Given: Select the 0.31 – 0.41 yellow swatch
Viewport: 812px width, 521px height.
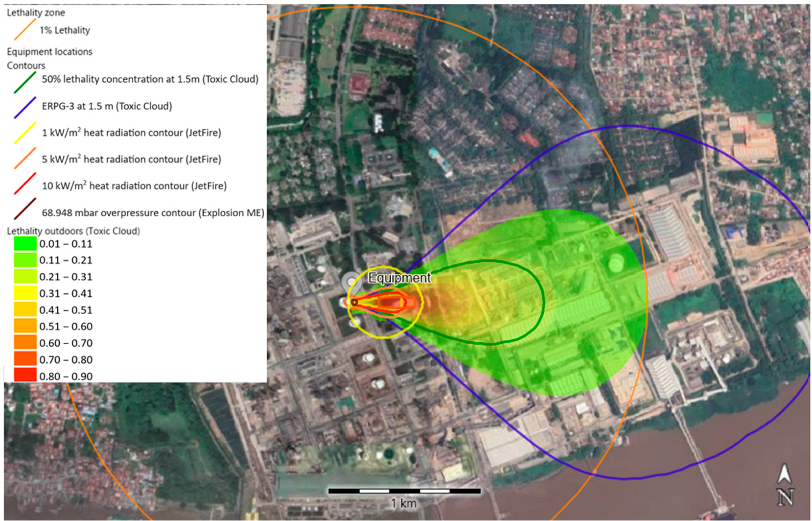Looking at the screenshot, I should (25, 293).
